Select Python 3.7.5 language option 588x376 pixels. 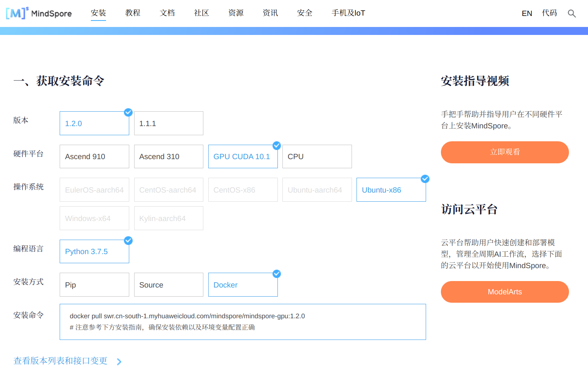point(94,251)
